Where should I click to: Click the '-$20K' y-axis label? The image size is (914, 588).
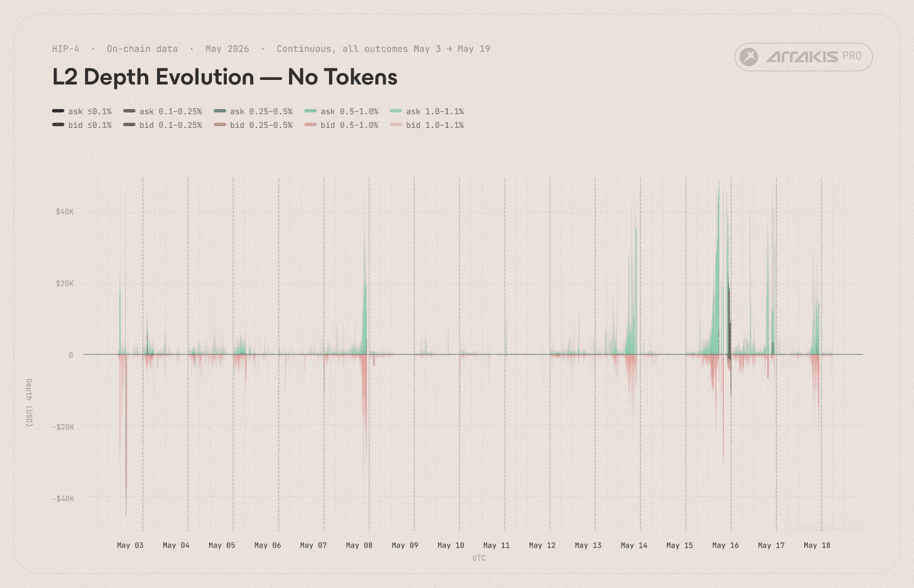(63, 427)
